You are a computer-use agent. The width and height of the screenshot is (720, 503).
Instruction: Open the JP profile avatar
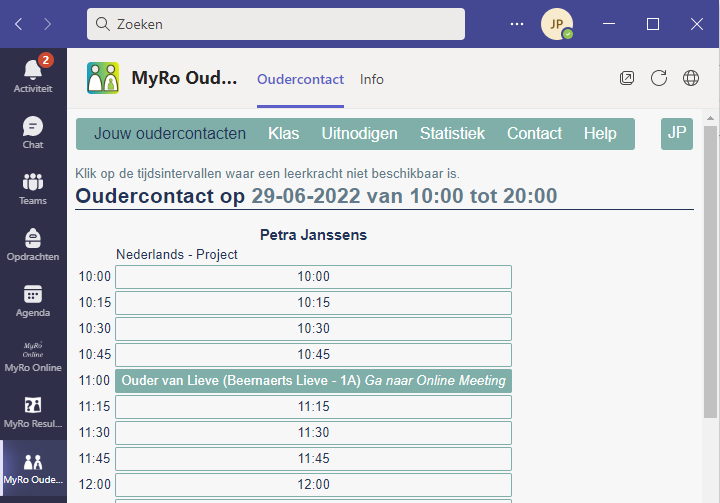[557, 24]
